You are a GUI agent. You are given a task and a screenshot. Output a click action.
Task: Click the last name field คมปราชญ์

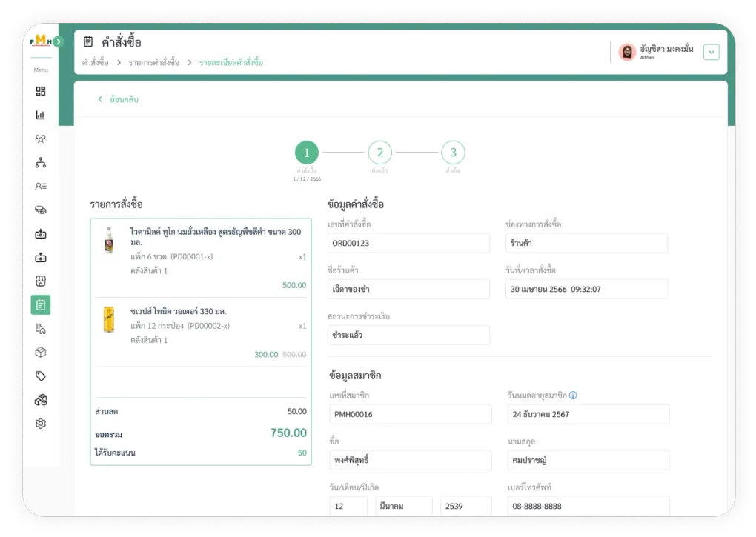pyautogui.click(x=588, y=460)
